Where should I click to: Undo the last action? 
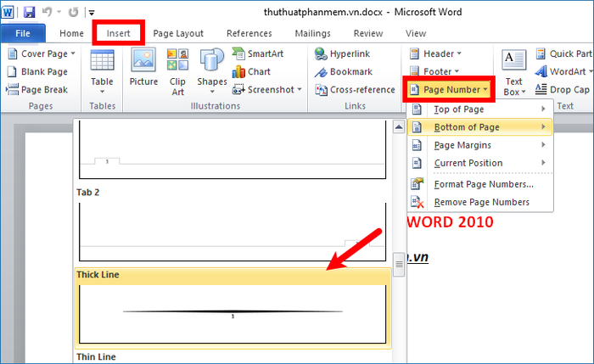(x=47, y=12)
